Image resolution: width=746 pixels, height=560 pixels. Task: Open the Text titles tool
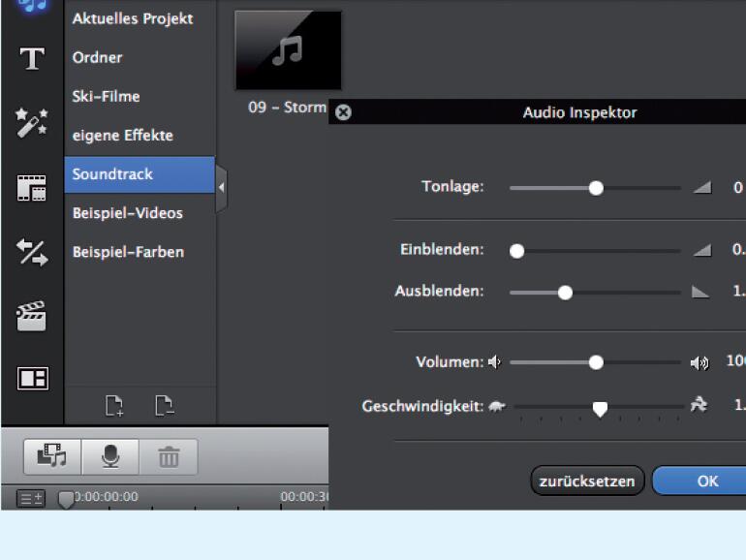pyautogui.click(x=32, y=59)
